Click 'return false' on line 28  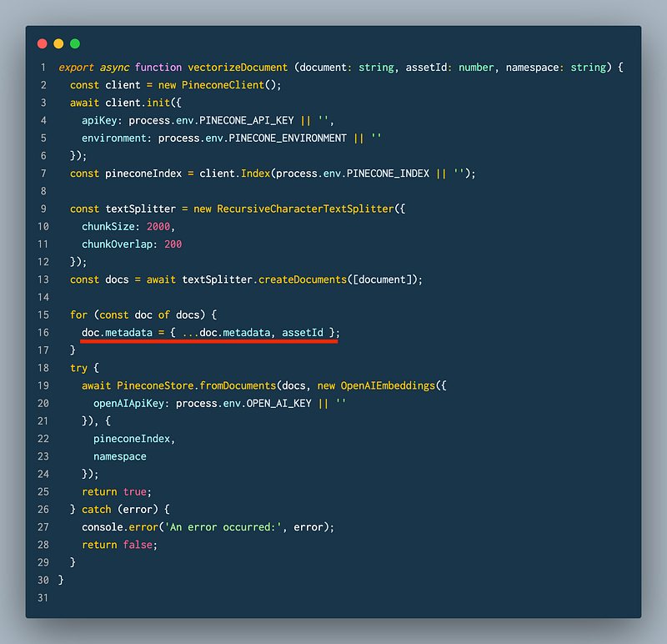(x=117, y=545)
